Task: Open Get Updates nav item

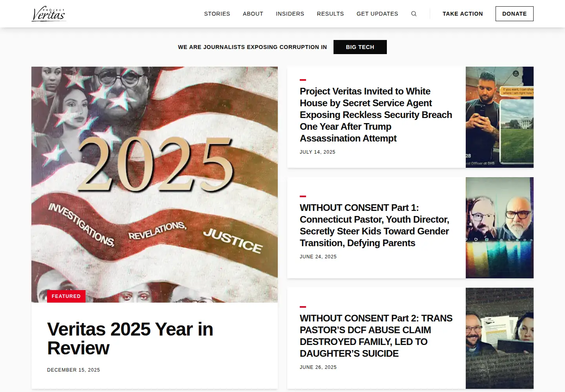Action: pos(377,14)
